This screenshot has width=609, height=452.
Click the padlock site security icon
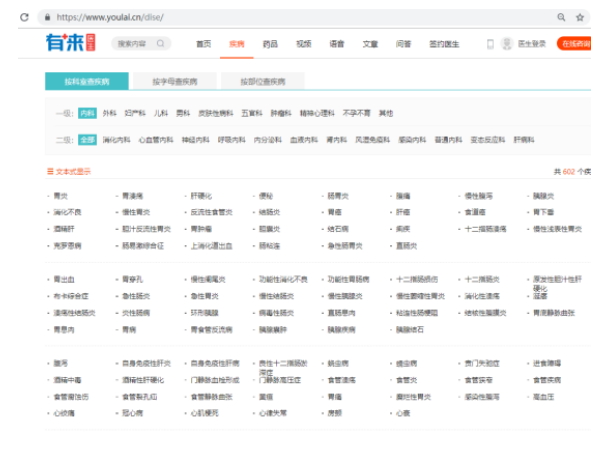pyautogui.click(x=46, y=17)
